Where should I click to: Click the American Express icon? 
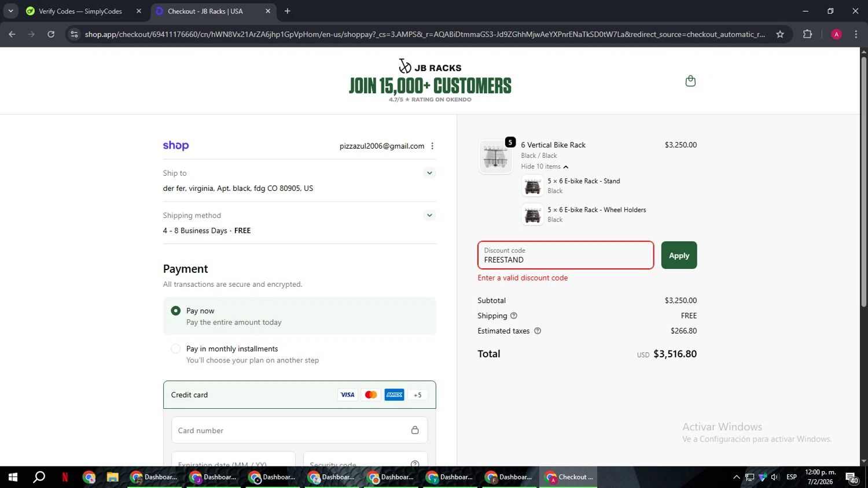pos(395,395)
